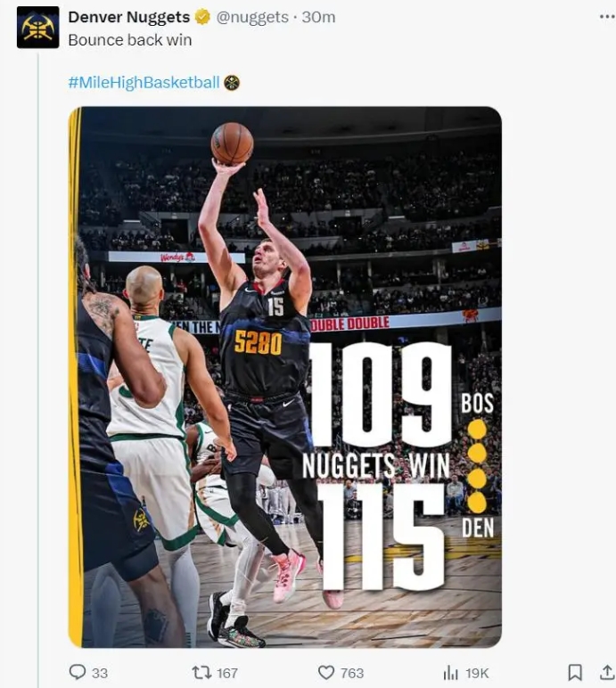View the 33 replies count
This screenshot has width=616, height=688.
(x=100, y=673)
